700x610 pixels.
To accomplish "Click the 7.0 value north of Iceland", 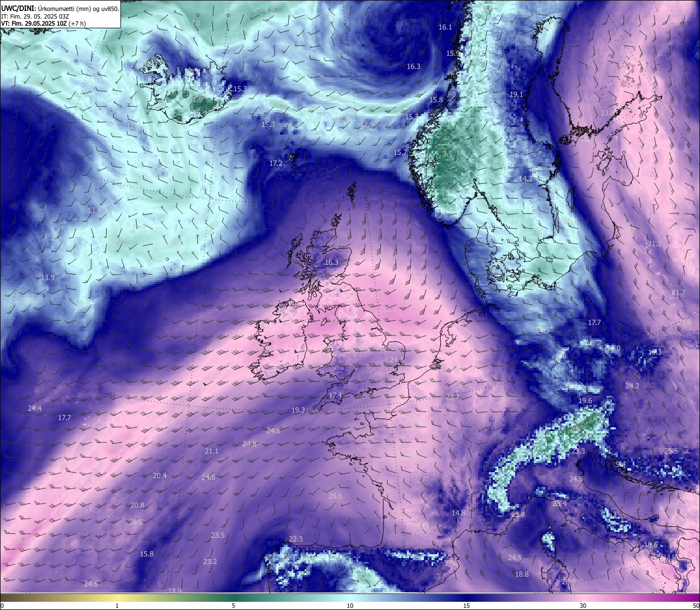I will [195, 24].
